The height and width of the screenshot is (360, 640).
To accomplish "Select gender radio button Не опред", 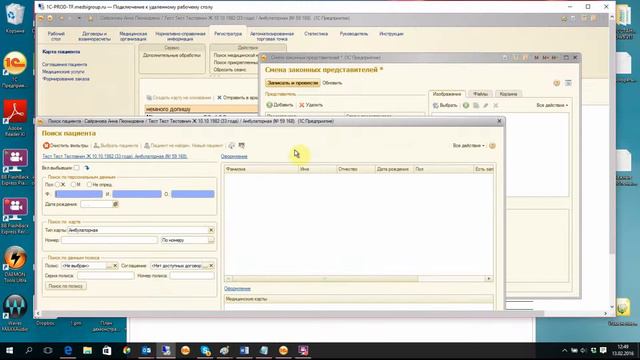I will tap(89, 184).
